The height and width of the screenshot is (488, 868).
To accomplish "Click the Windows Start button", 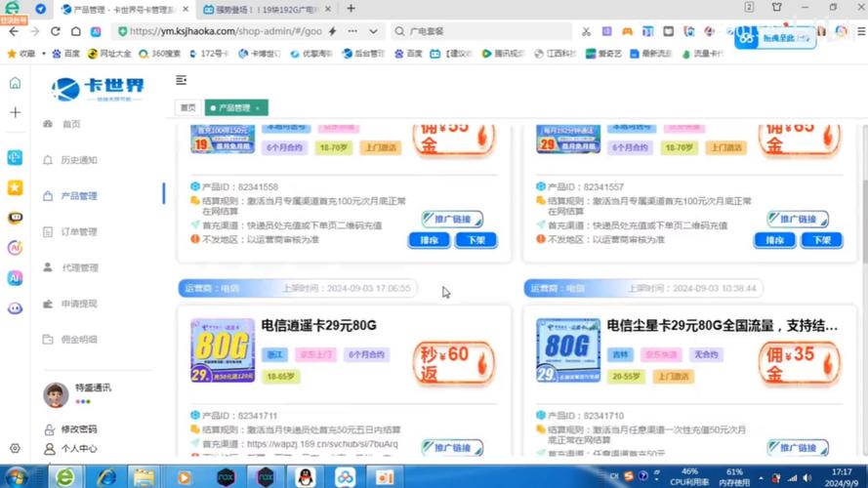I will point(16,477).
